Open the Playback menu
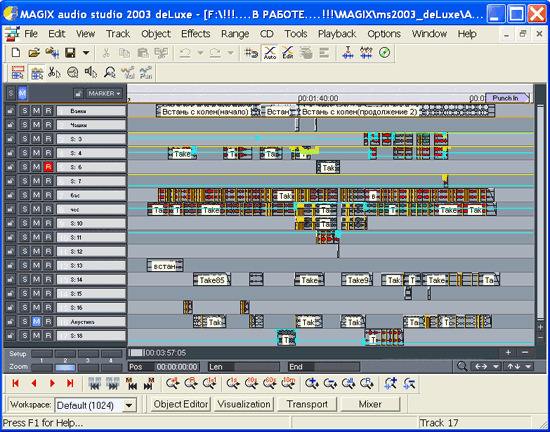The height and width of the screenshot is (432, 550). [337, 34]
